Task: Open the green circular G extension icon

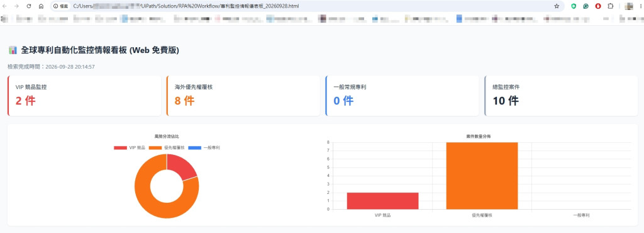Action: pyautogui.click(x=586, y=6)
